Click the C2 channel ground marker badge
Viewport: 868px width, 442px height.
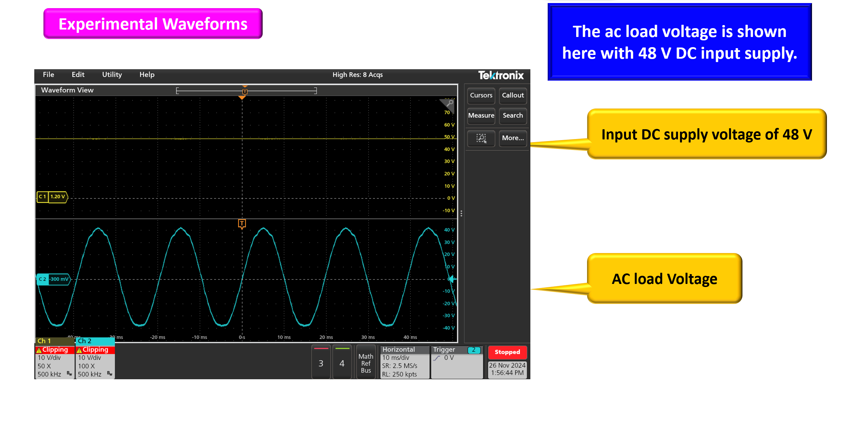53,279
